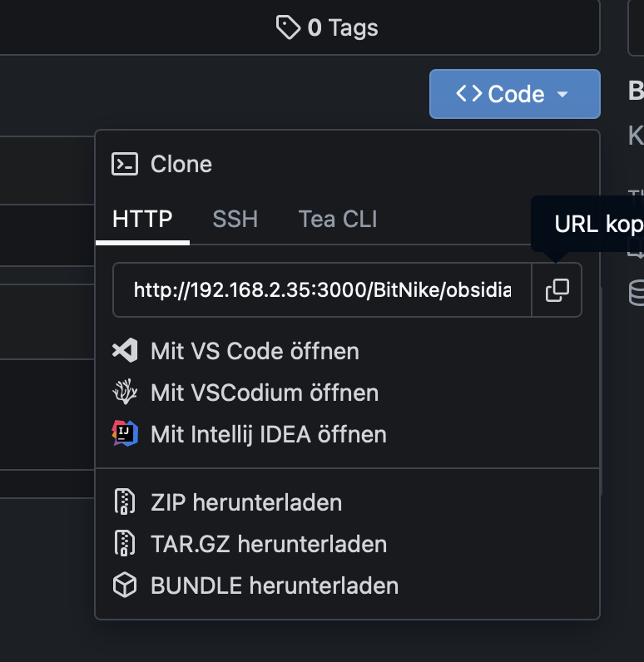Choose Mit Intellij IDEA öffnen

(268, 433)
